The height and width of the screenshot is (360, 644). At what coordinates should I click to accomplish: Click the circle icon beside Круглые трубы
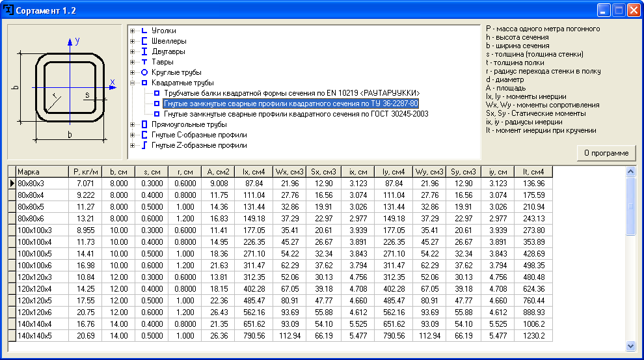point(144,72)
